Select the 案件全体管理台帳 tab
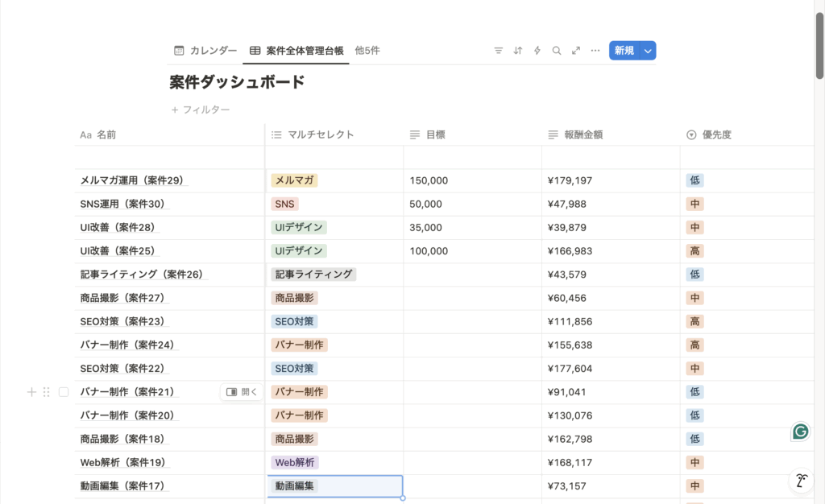 [296, 51]
